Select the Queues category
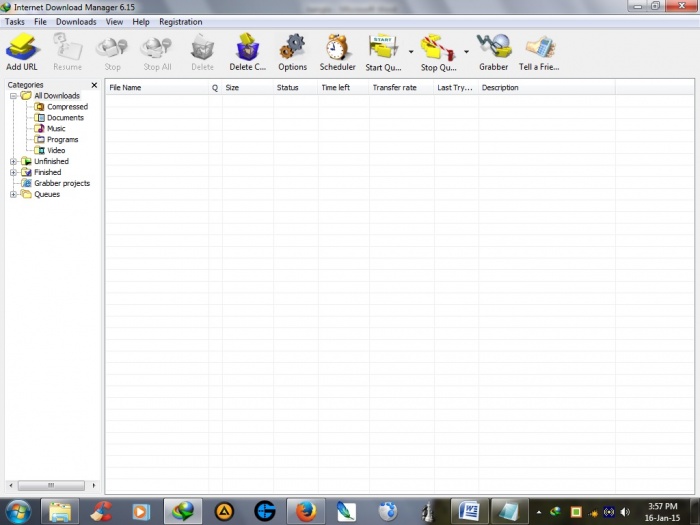Screen dimensions: 700x525 click(47, 194)
